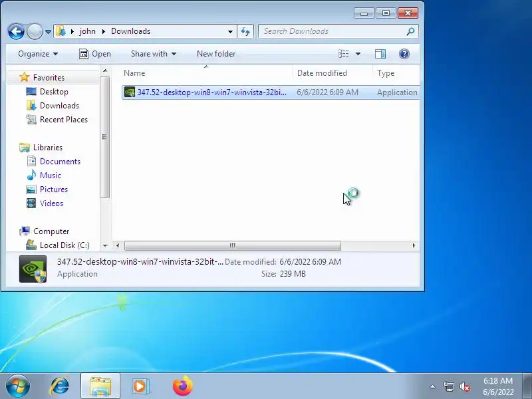This screenshot has height=399, width=532.
Task: Click the Desktop icon in Favorites
Action: (x=31, y=92)
